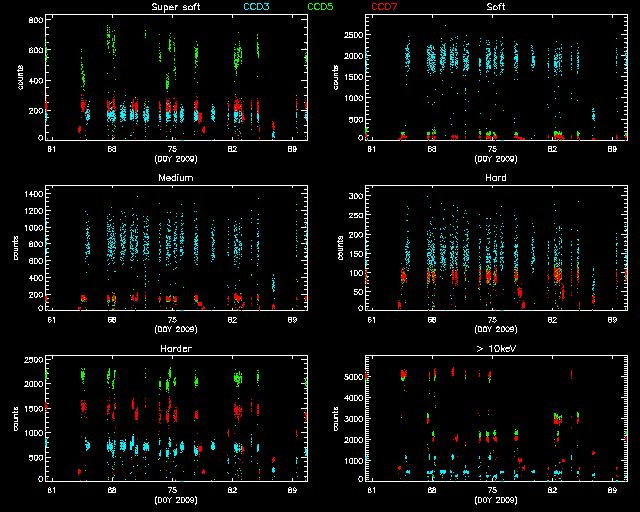Click the 5000 tick on > 10keV y-axis
This screenshot has width=640, height=512.
tap(358, 378)
